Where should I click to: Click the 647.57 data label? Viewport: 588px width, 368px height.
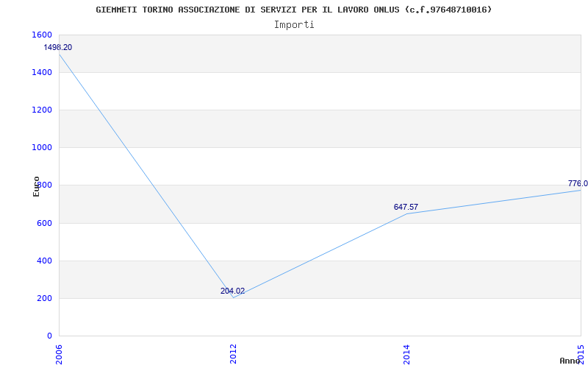point(406,207)
